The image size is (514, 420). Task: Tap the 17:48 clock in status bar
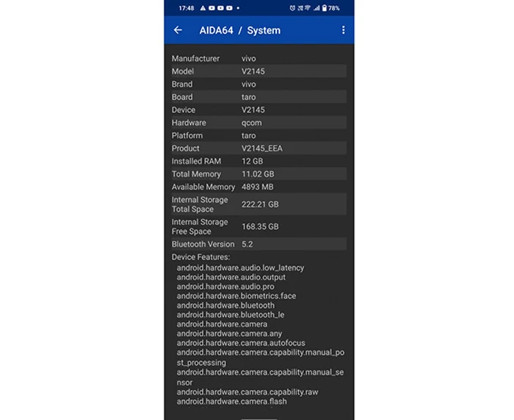pyautogui.click(x=187, y=8)
